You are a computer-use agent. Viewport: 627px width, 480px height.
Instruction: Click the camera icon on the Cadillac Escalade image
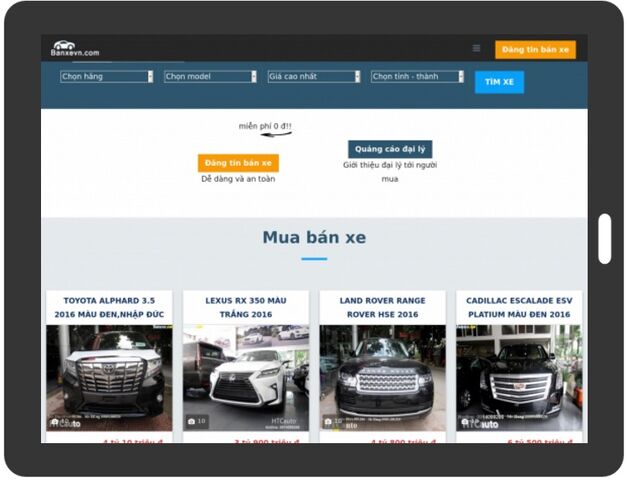[465, 422]
